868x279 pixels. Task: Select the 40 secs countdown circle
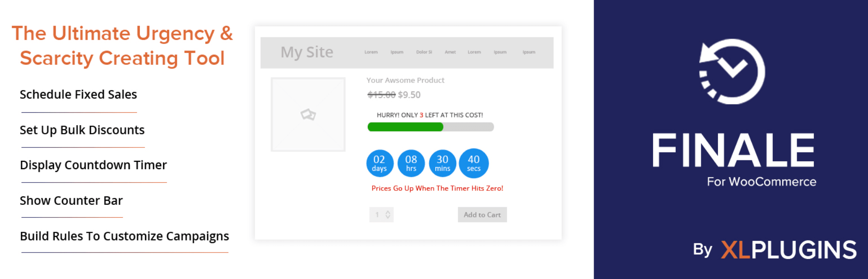[473, 163]
